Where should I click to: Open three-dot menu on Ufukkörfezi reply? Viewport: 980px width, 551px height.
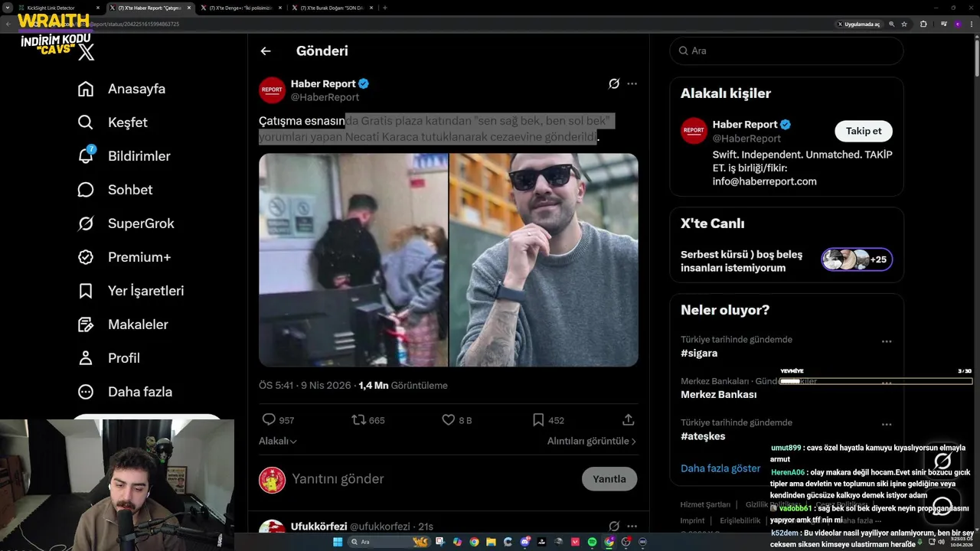tap(632, 526)
